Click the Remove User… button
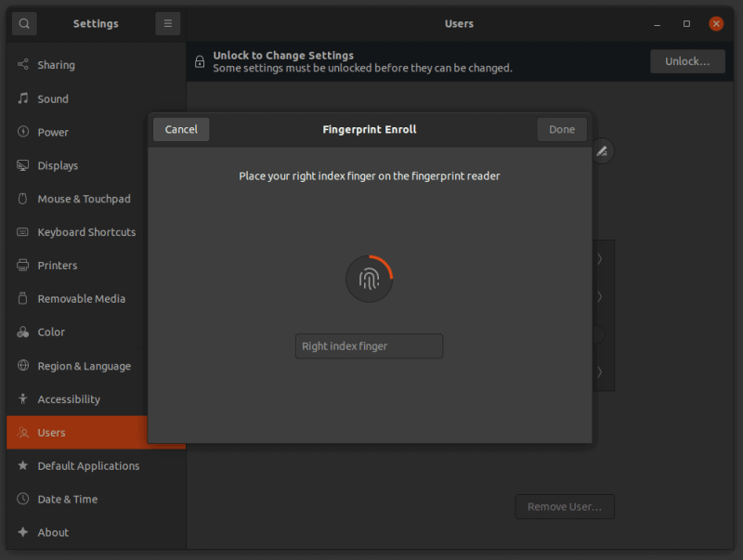This screenshot has height=560, width=743. (x=565, y=507)
